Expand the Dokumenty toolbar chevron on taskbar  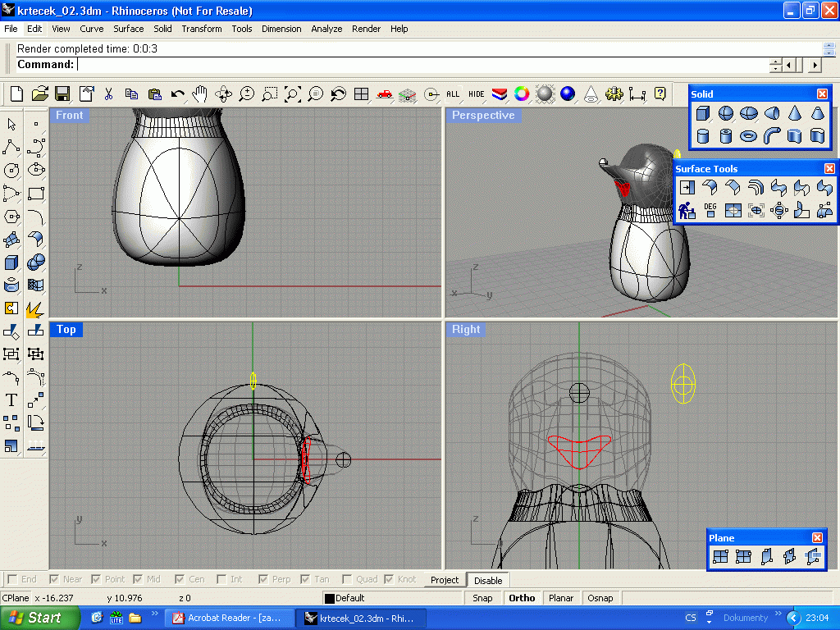coord(778,614)
